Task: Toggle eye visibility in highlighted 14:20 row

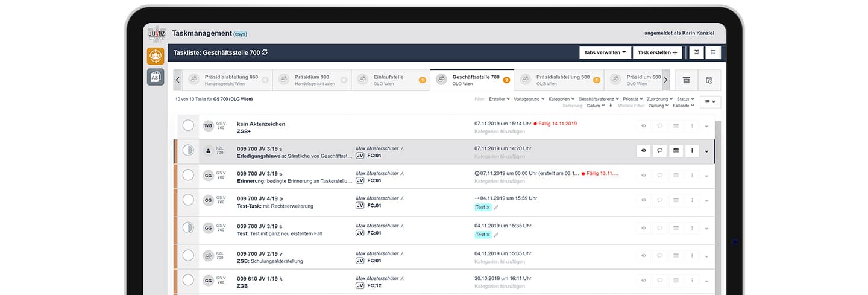Action: coord(643,151)
